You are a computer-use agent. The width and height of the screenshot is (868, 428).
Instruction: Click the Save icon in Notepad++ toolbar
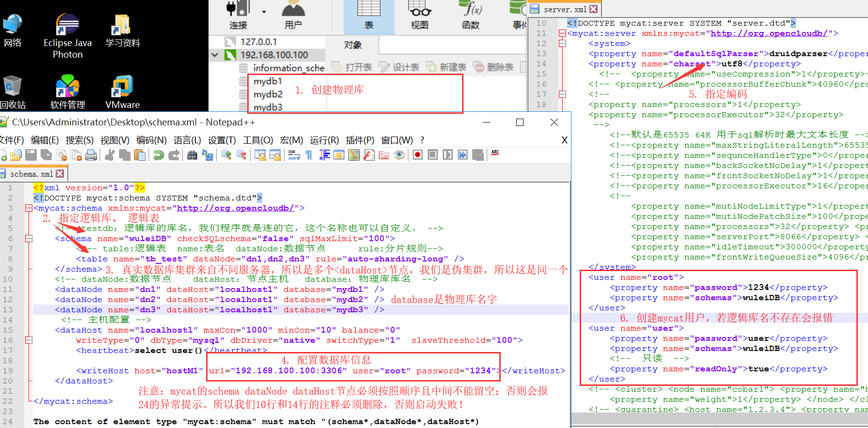coord(31,155)
